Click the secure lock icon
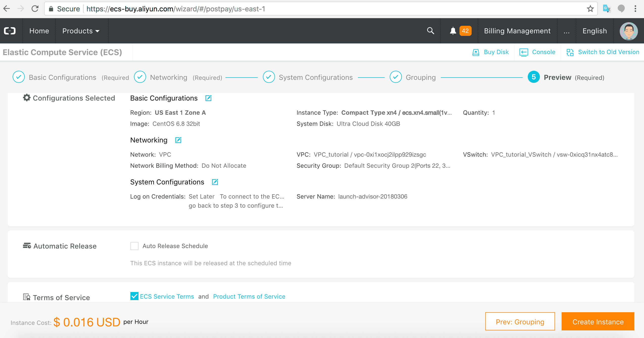 pos(51,9)
